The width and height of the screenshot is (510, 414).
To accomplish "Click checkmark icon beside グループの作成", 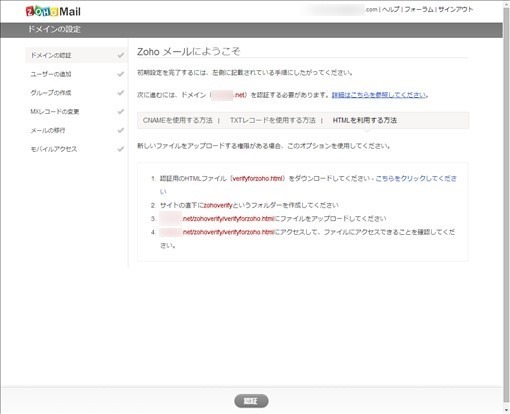I will (x=121, y=93).
